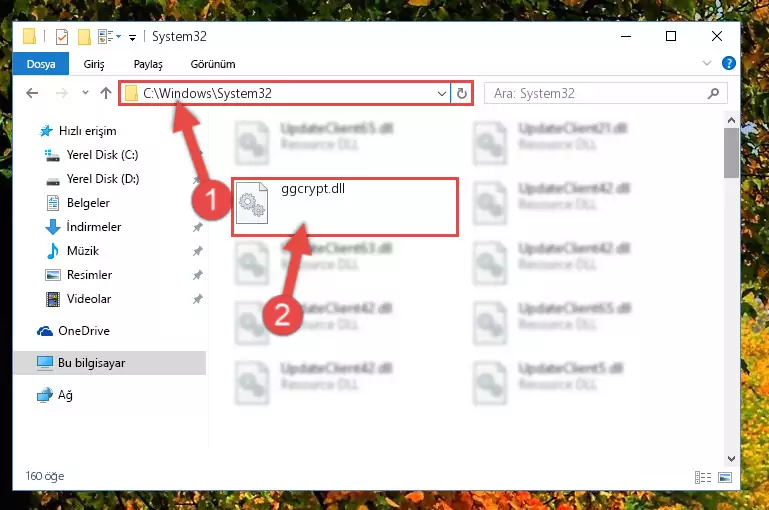Viewport: 769px width, 510px height.
Task: Unpin Müzik using its pin icon
Action: click(197, 251)
